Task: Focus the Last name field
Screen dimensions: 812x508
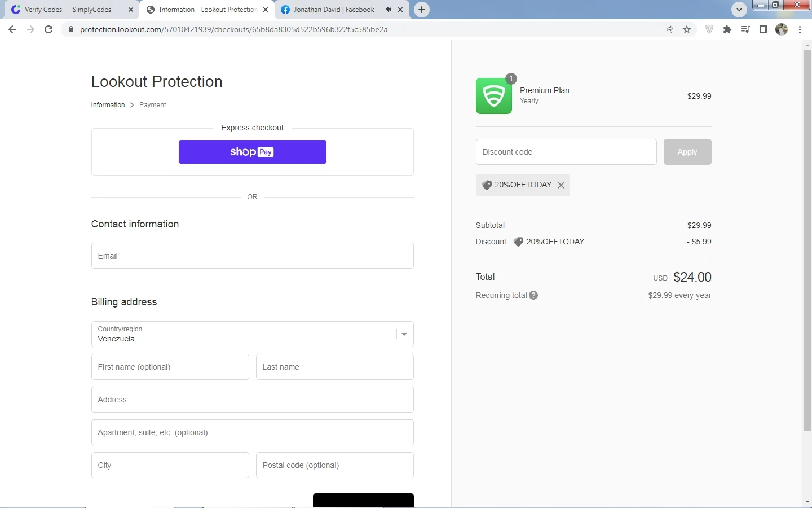Action: (x=335, y=367)
